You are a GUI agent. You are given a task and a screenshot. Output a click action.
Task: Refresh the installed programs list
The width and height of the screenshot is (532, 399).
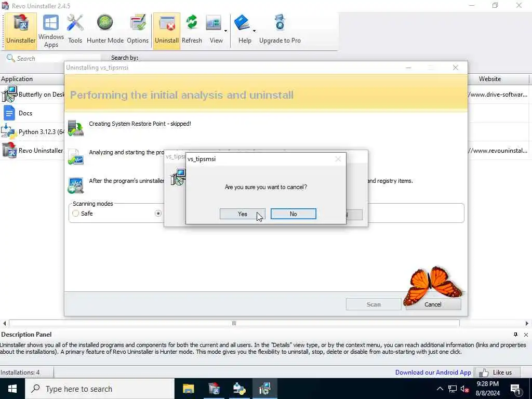pyautogui.click(x=192, y=31)
